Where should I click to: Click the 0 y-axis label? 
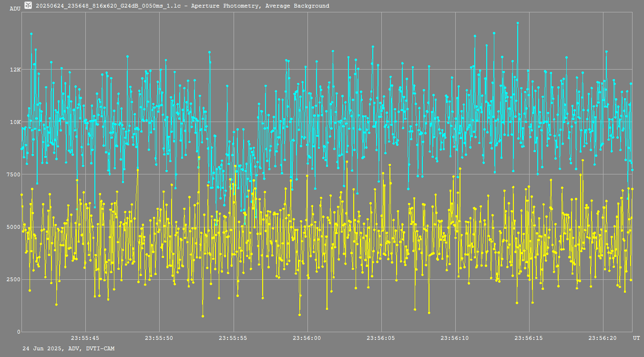19,332
